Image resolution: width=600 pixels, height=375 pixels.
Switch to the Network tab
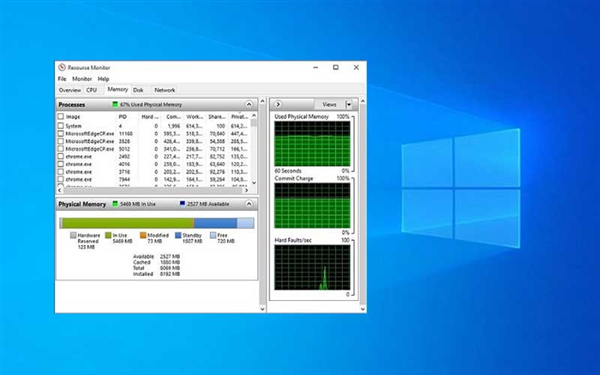pyautogui.click(x=165, y=90)
